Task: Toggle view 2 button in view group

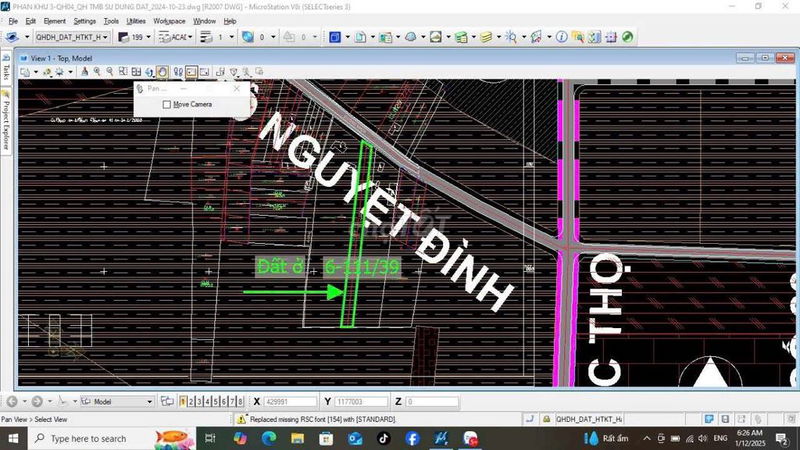Action: pos(193,401)
